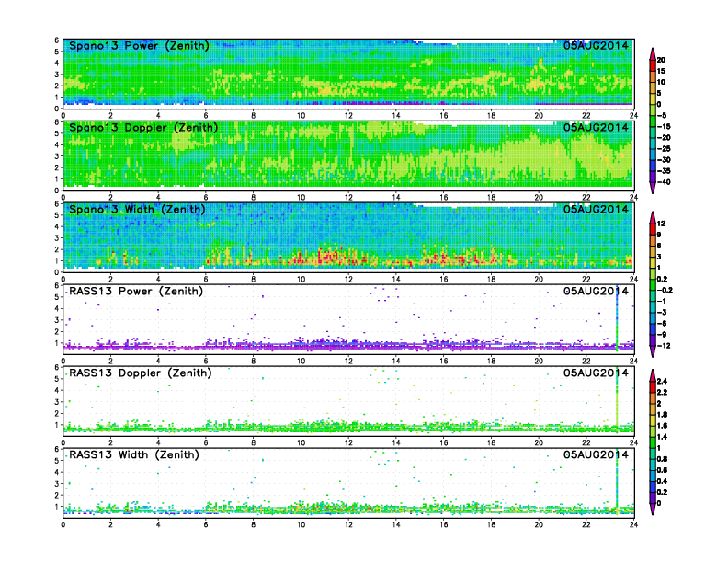
Task: Click hour 6 tick under Spano13 Width panel
Action: (x=206, y=279)
